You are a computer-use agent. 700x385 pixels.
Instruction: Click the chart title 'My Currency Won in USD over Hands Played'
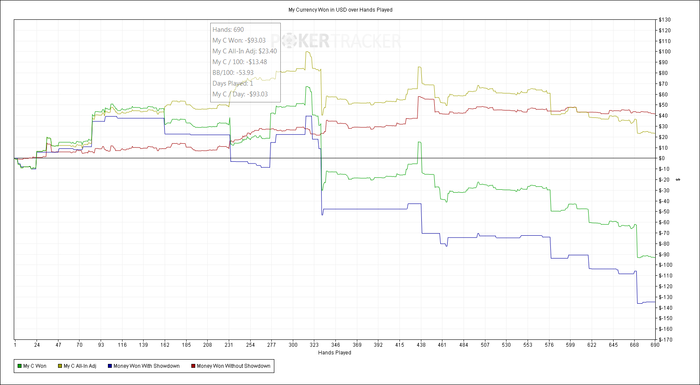click(341, 10)
